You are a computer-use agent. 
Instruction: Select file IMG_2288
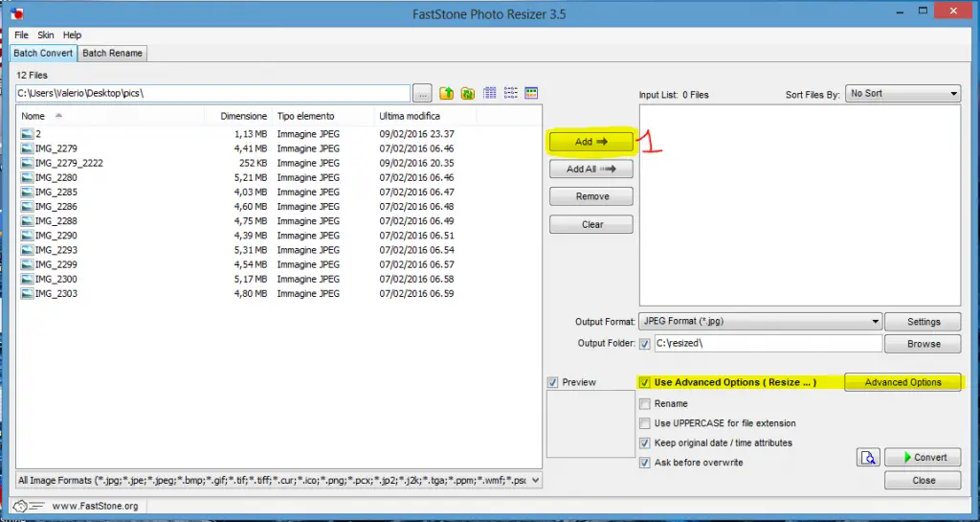pyautogui.click(x=56, y=221)
